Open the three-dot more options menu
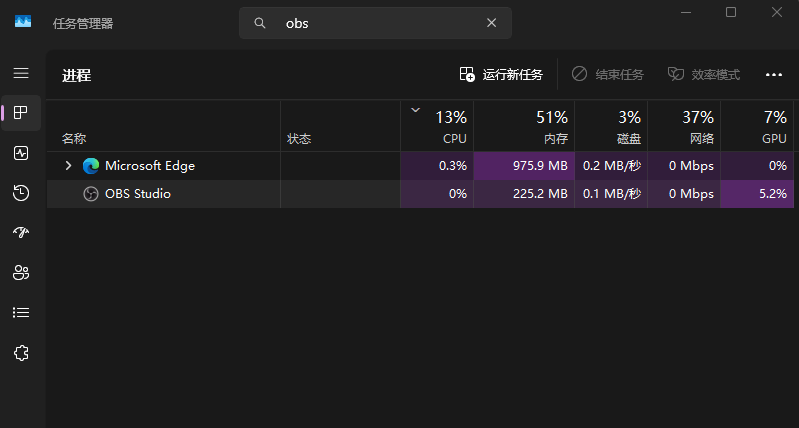Viewport: 799px width, 428px height. [x=774, y=75]
